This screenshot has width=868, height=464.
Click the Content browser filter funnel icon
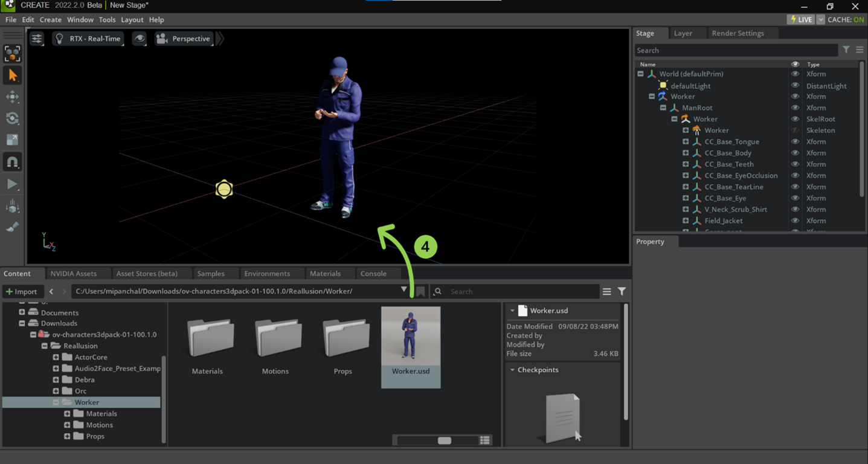point(622,291)
